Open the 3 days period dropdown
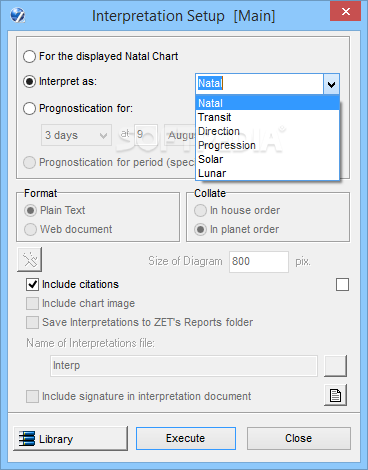This screenshot has height=470, width=368. (76, 135)
